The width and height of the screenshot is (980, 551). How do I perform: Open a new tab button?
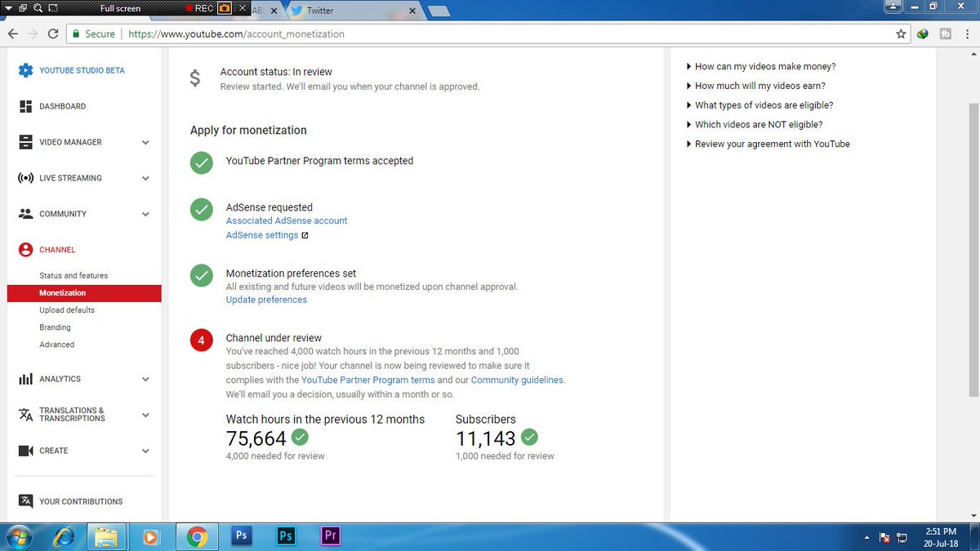click(438, 11)
